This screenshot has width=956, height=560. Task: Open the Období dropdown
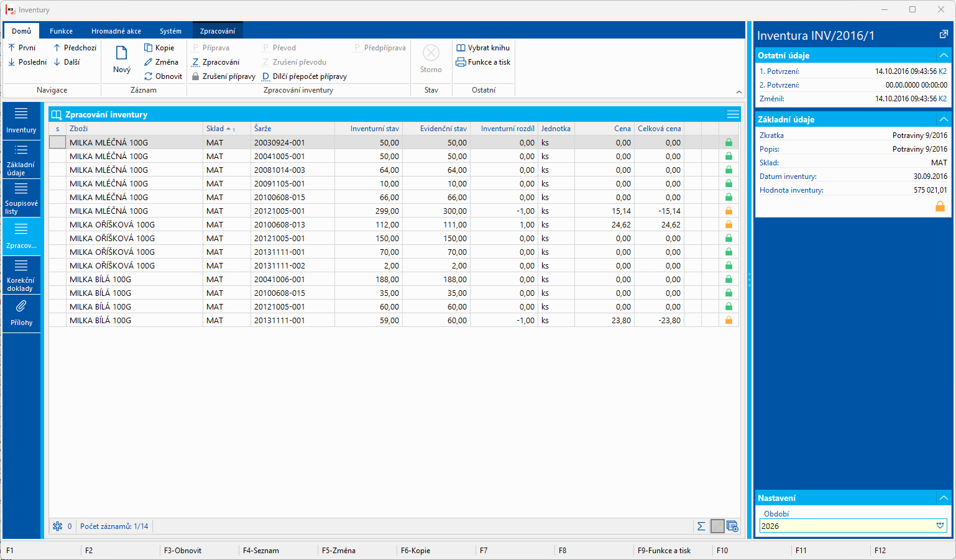940,526
